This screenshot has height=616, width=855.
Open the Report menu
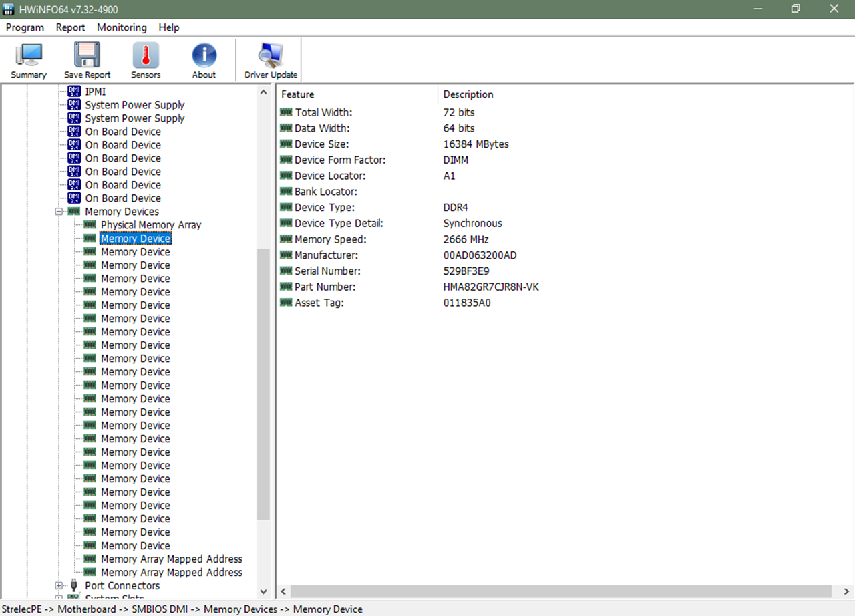pos(70,27)
